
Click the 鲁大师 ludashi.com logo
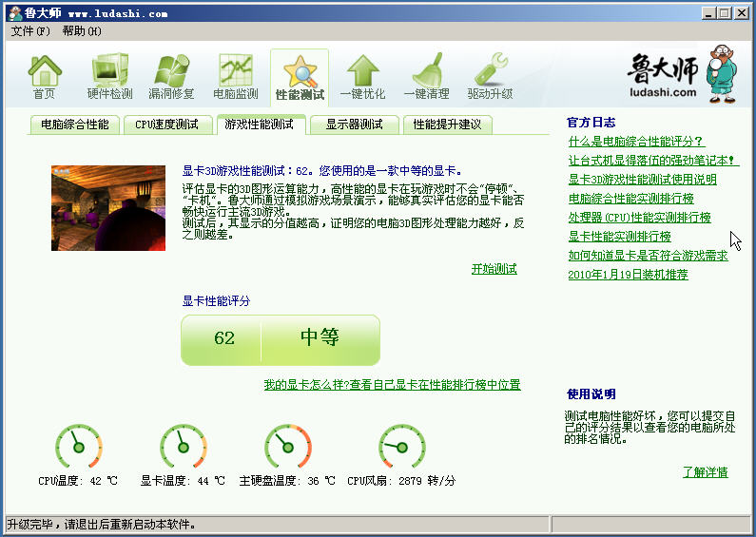pyautogui.click(x=683, y=74)
